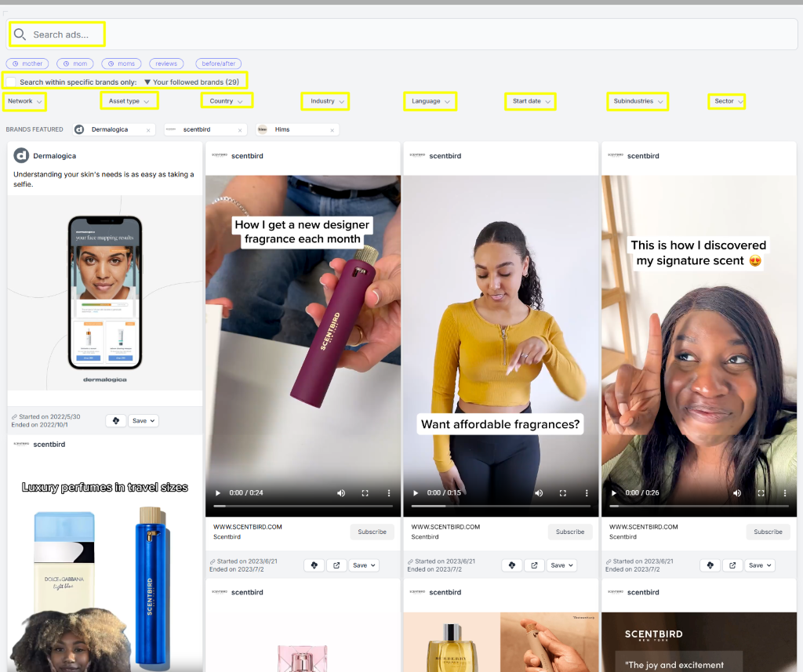Open WWW.SCENTBIRD.COM link under the 0:26 video
Image resolution: width=803 pixels, height=672 pixels.
(x=644, y=526)
